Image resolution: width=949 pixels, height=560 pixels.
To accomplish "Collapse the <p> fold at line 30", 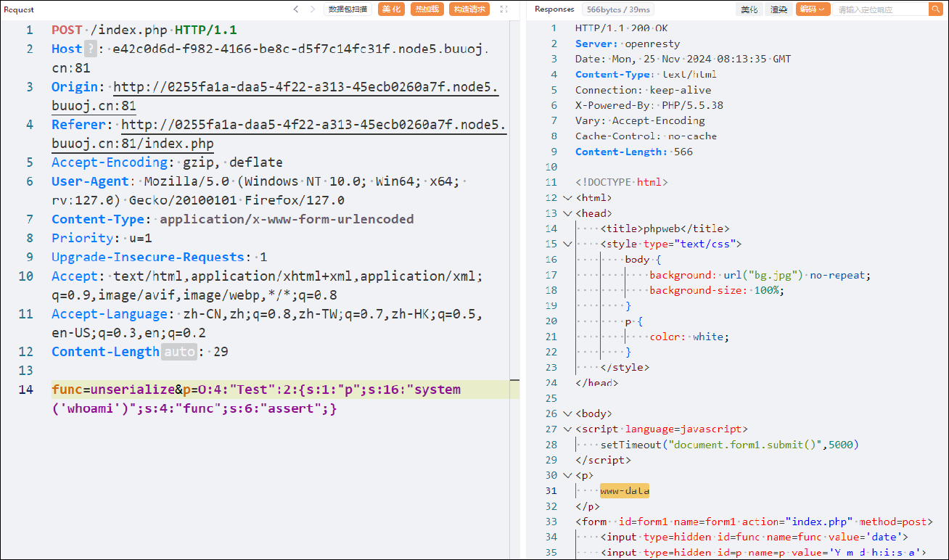I will tap(567, 475).
